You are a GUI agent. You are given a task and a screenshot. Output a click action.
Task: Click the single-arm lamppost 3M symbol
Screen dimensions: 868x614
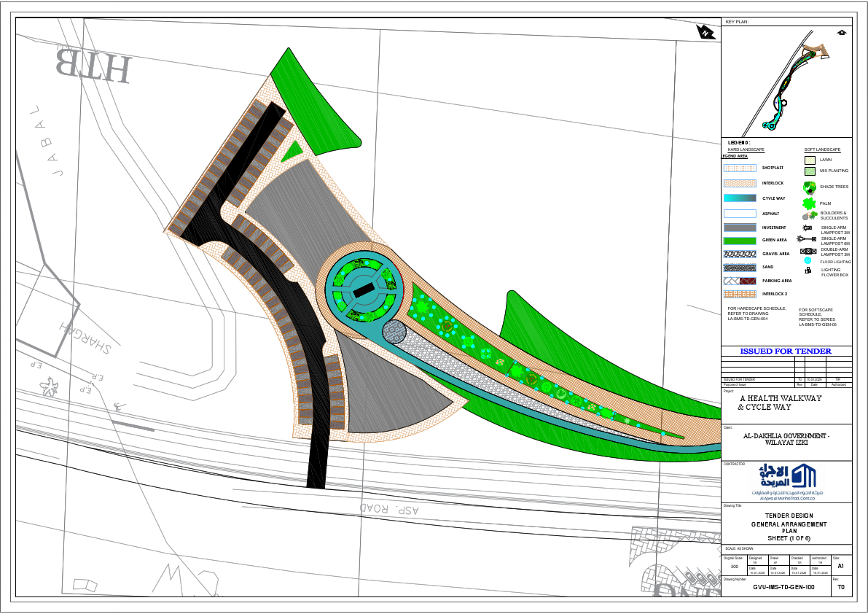coord(808,228)
